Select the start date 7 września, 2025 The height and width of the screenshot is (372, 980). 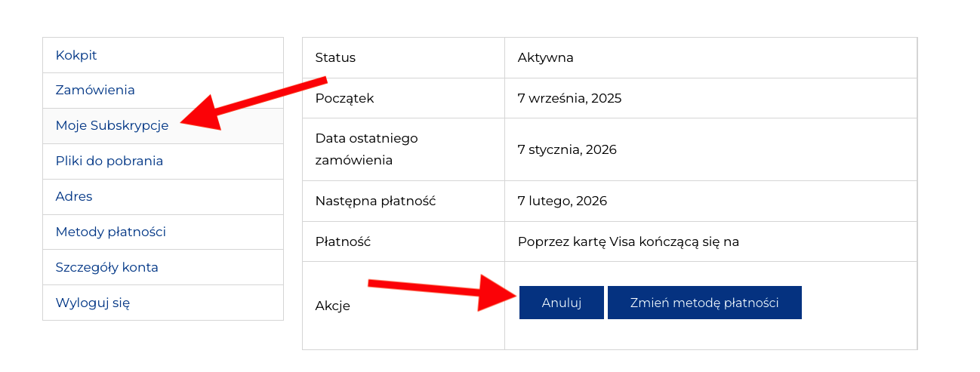point(570,98)
